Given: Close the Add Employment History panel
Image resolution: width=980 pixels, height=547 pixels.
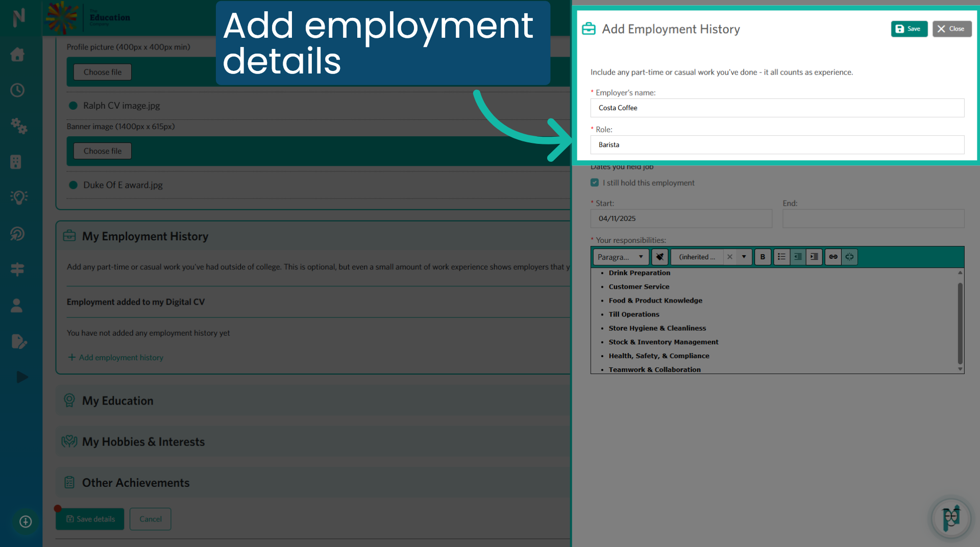Looking at the screenshot, I should 951,29.
